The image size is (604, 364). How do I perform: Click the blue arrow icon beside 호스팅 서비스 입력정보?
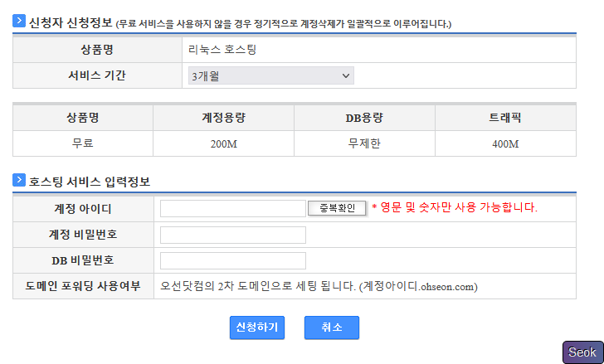(19, 179)
